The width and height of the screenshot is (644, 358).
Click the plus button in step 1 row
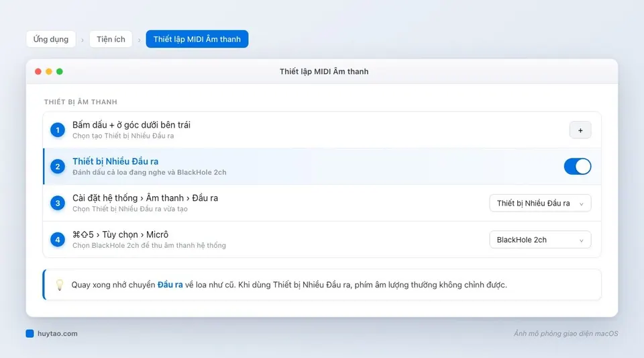580,130
